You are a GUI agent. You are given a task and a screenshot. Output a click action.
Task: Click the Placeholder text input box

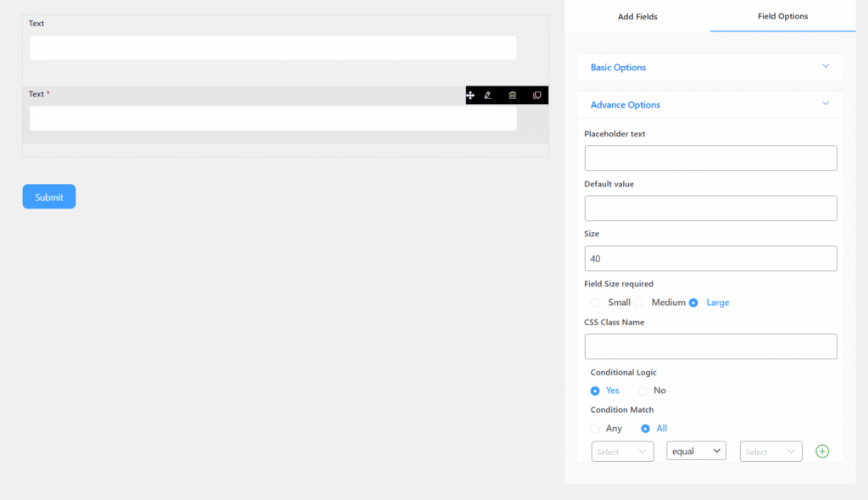click(710, 158)
